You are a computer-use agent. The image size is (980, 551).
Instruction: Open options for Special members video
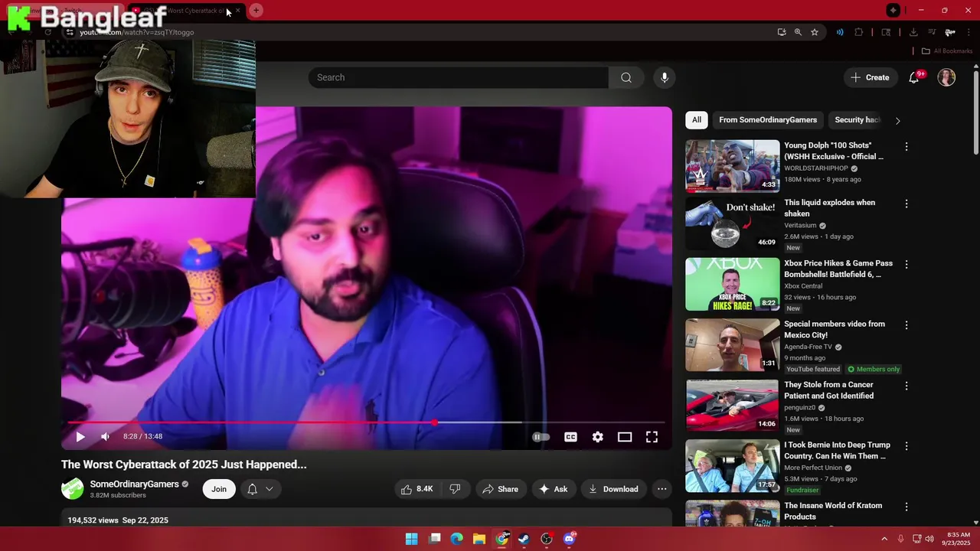tap(906, 324)
